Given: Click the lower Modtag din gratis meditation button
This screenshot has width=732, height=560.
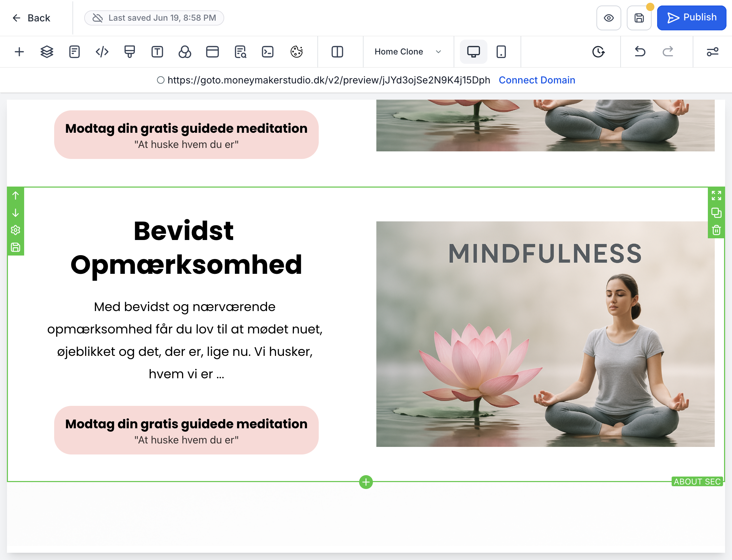Looking at the screenshot, I should point(186,430).
